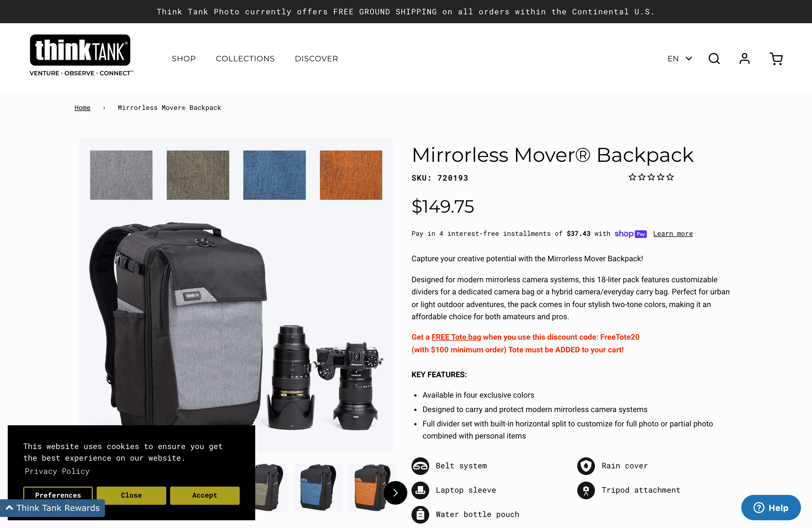Screen dimensions: 812x528
Task: Expand the EN language dropdown
Action: [680, 59]
